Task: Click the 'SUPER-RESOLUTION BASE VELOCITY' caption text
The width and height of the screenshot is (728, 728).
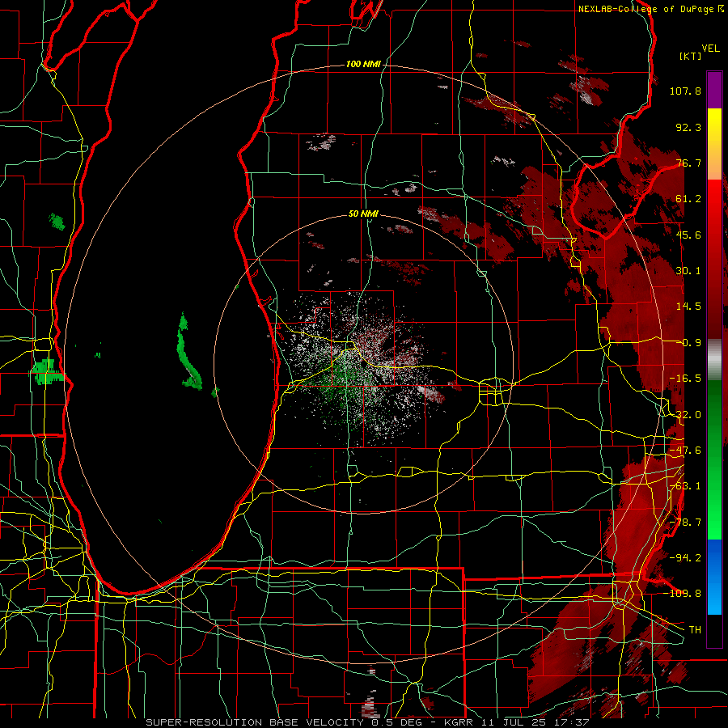Action: tap(255, 722)
